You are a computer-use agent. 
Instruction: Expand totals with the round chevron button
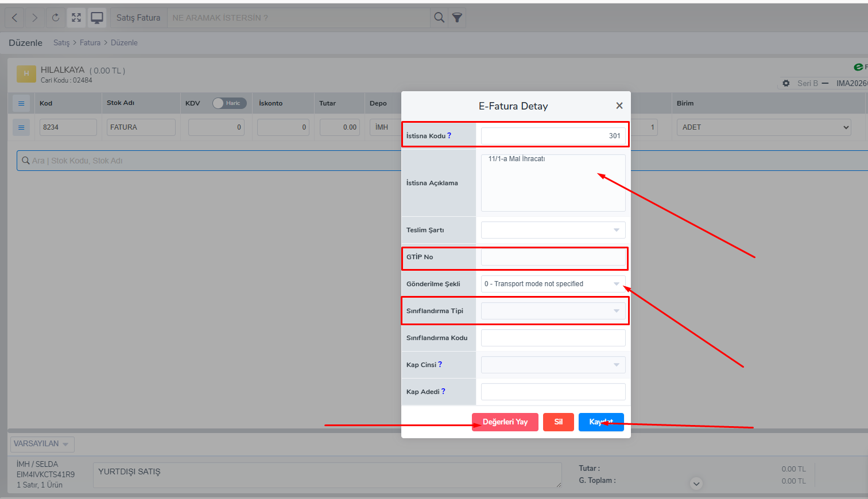click(696, 484)
